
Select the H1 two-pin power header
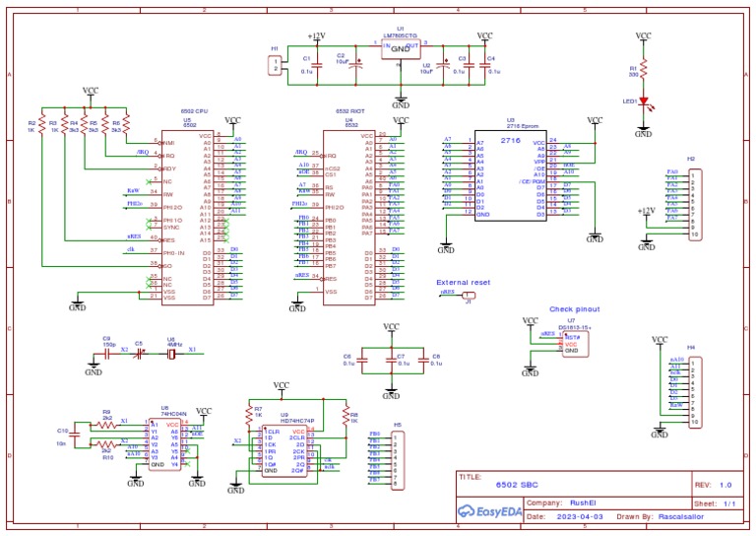click(276, 66)
